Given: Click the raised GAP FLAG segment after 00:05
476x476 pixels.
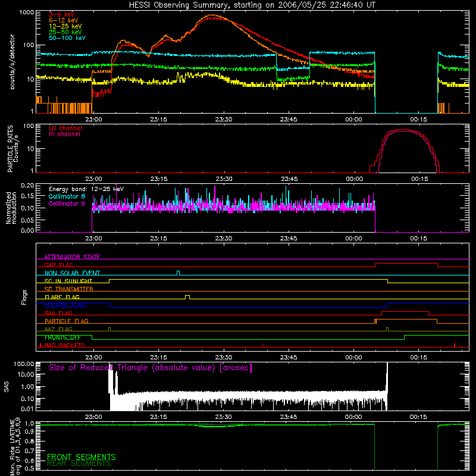Looking at the screenshot, I should pyautogui.click(x=406, y=264).
